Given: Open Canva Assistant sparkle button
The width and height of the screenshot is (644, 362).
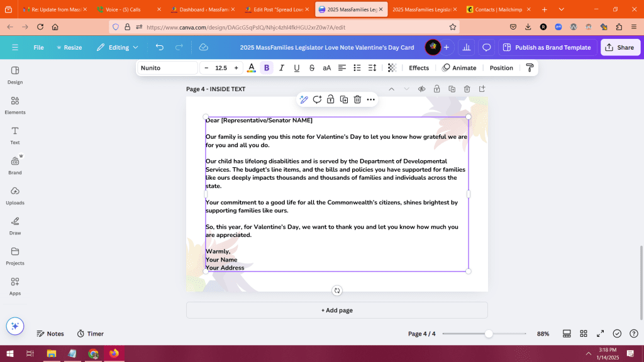Looking at the screenshot, I should pyautogui.click(x=15, y=326).
